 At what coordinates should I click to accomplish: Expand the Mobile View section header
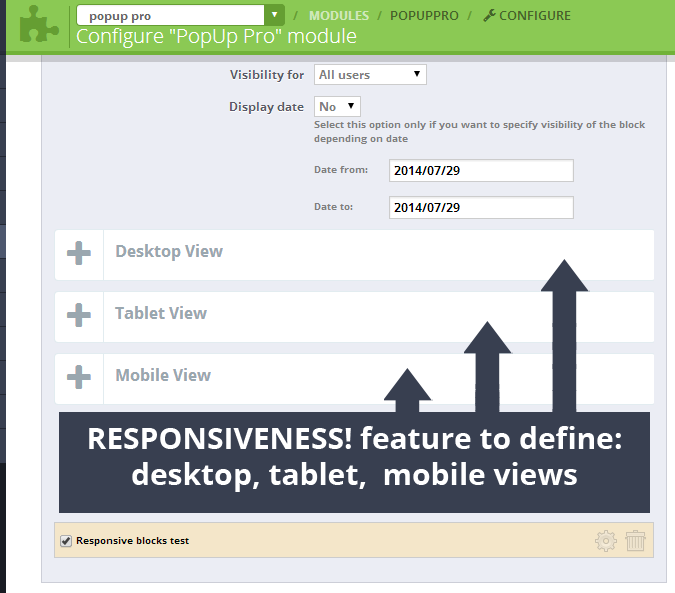163,376
